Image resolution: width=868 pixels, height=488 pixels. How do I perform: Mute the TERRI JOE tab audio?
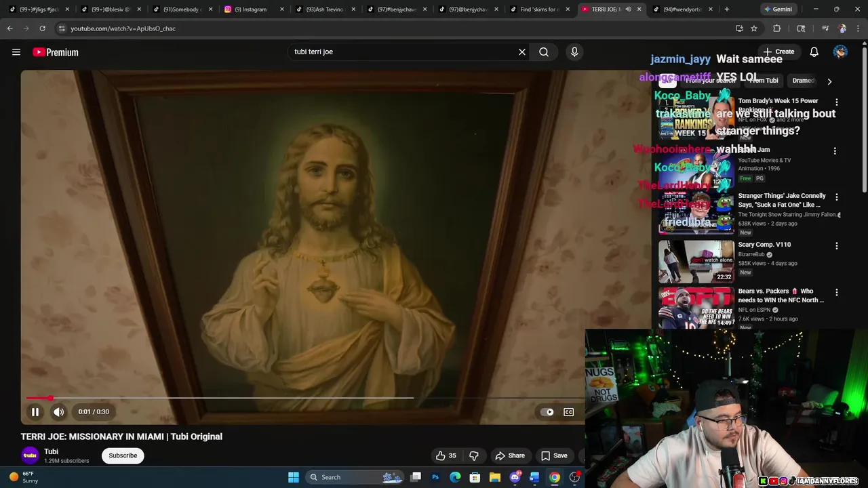[628, 9]
